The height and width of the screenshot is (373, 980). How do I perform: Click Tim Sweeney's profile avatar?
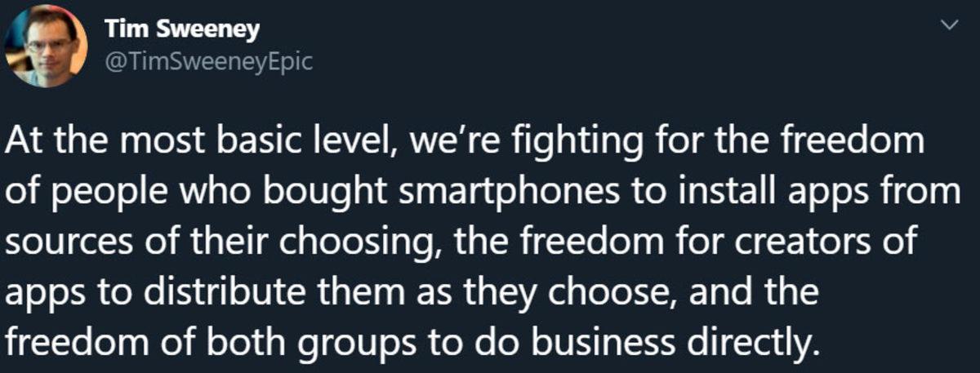coord(46,46)
